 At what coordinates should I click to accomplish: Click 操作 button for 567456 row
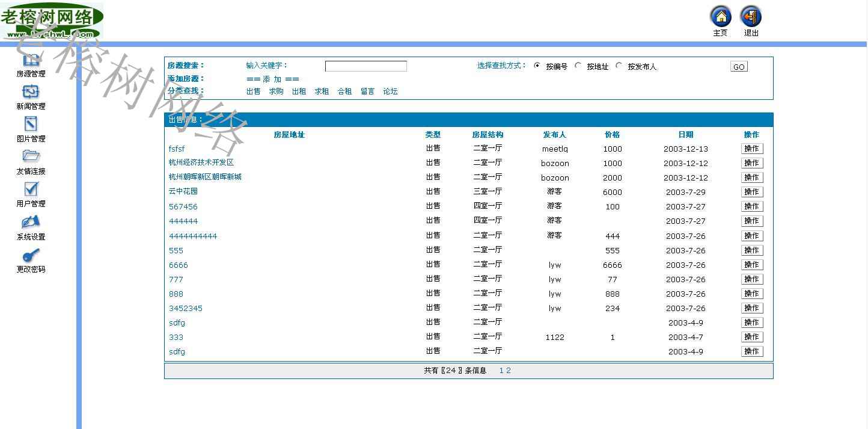pos(752,206)
